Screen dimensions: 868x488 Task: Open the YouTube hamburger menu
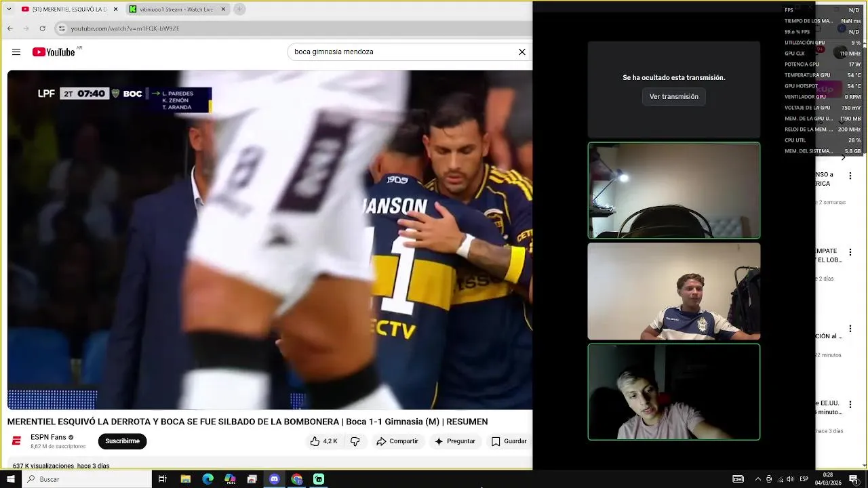click(16, 52)
